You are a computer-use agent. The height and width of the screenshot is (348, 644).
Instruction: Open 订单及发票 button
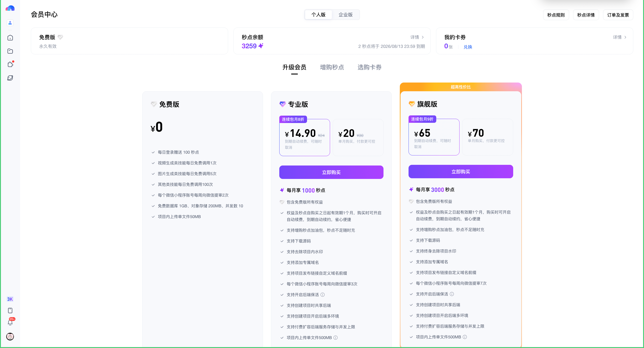click(x=618, y=15)
